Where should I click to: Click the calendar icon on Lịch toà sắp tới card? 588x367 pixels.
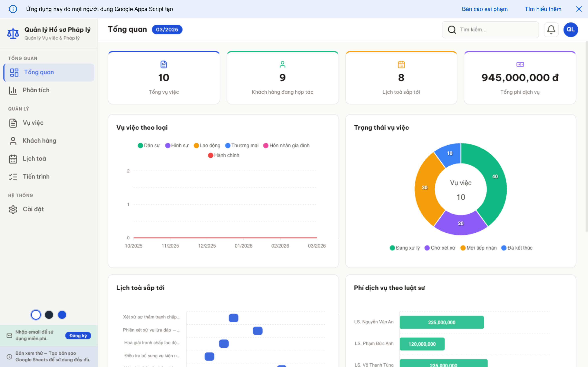(x=401, y=64)
